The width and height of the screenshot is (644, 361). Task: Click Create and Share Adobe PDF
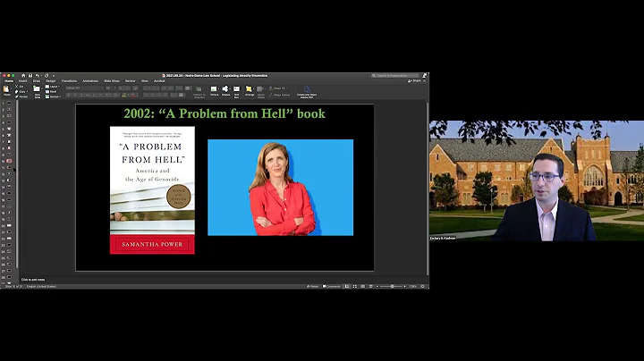[307, 92]
